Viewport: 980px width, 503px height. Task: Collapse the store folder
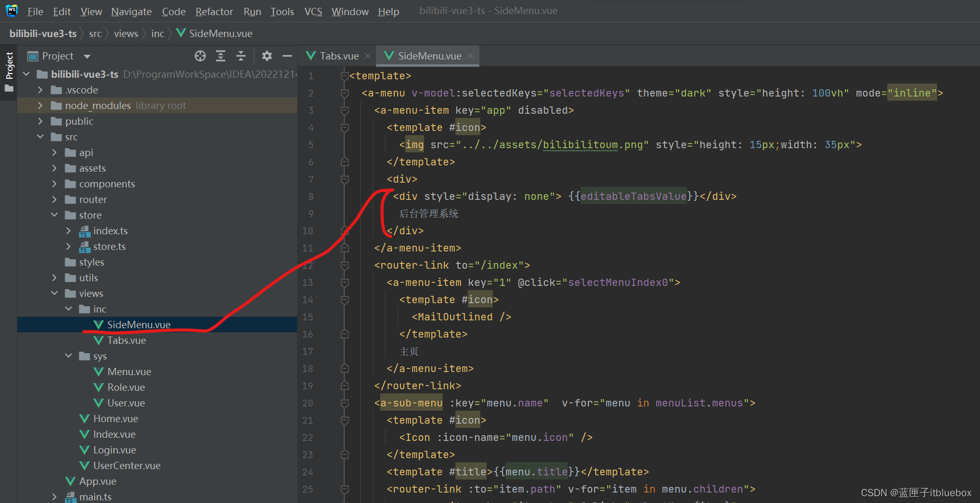click(54, 215)
